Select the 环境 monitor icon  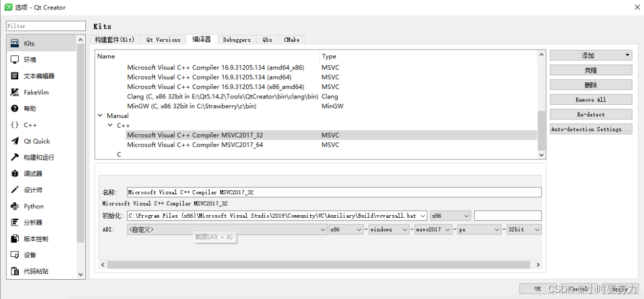pyautogui.click(x=15, y=60)
